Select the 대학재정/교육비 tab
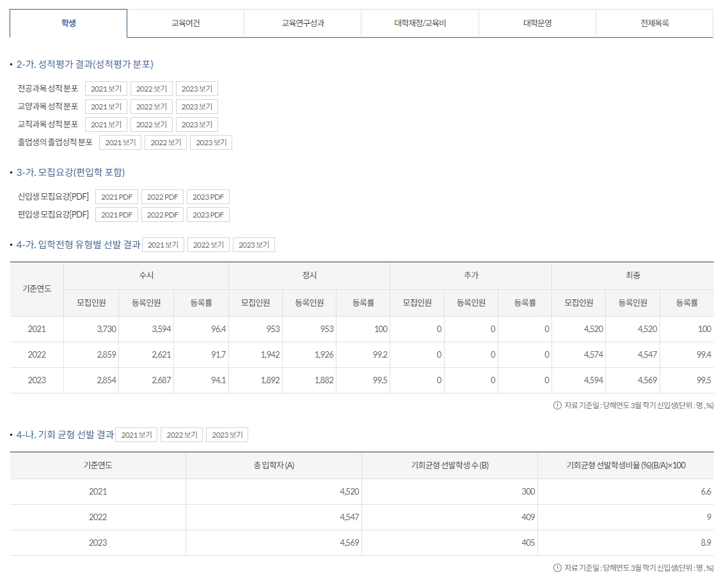728x579 pixels. tap(420, 23)
